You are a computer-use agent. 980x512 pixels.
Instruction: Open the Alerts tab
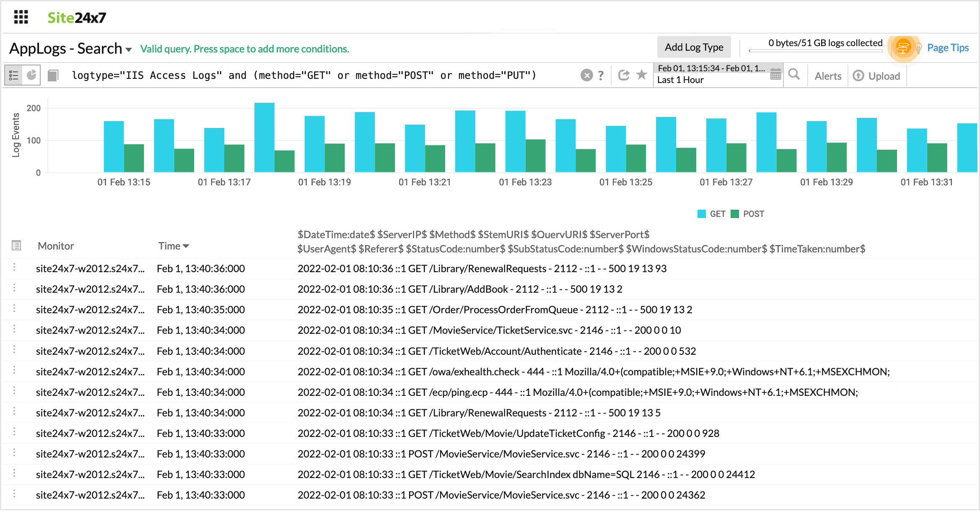coord(828,76)
